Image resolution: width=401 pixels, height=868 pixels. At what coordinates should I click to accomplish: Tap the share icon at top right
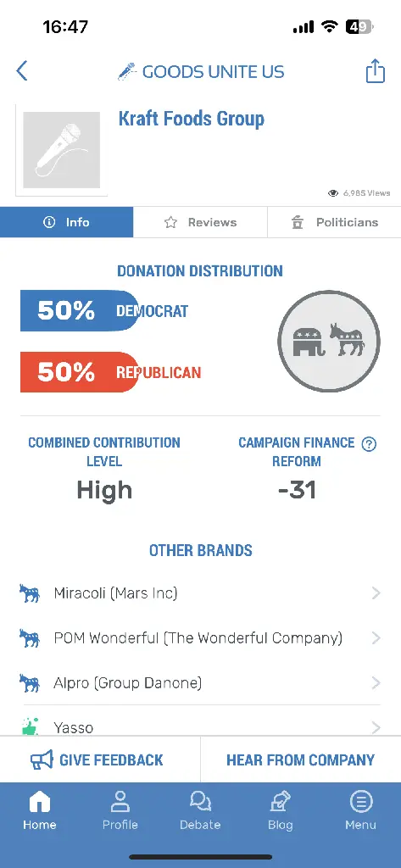375,71
